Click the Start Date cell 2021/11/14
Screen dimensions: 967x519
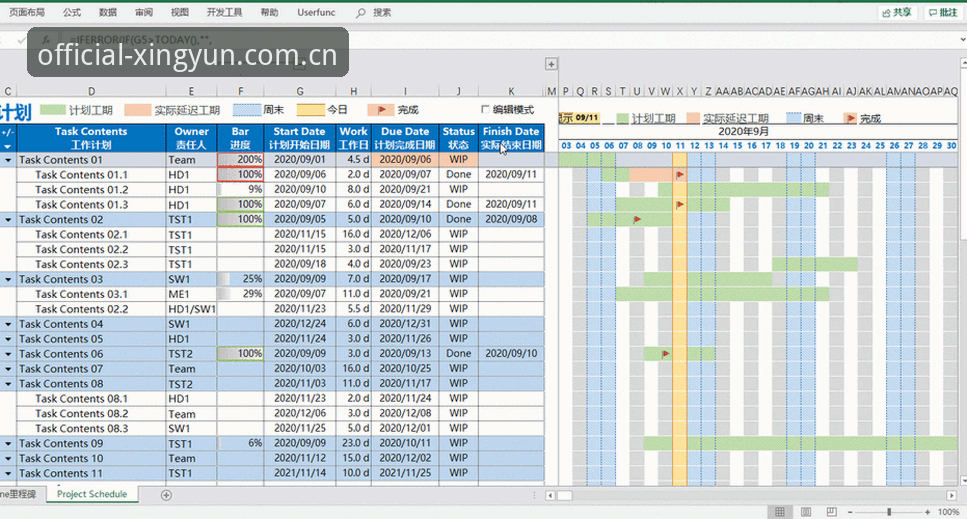point(300,473)
